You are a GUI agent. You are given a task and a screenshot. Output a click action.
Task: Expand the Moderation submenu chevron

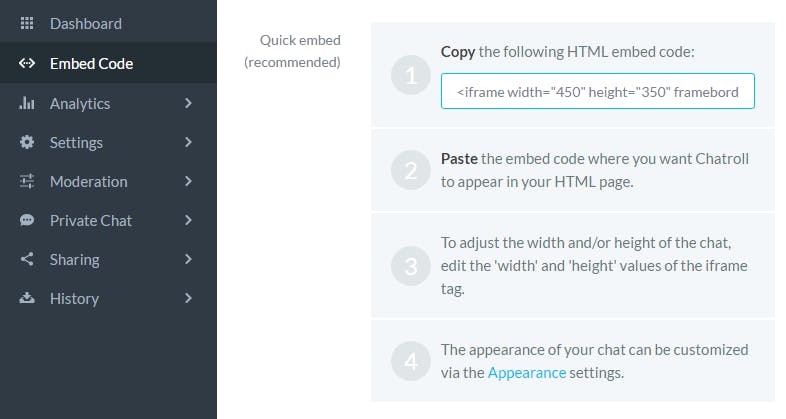pyautogui.click(x=188, y=181)
